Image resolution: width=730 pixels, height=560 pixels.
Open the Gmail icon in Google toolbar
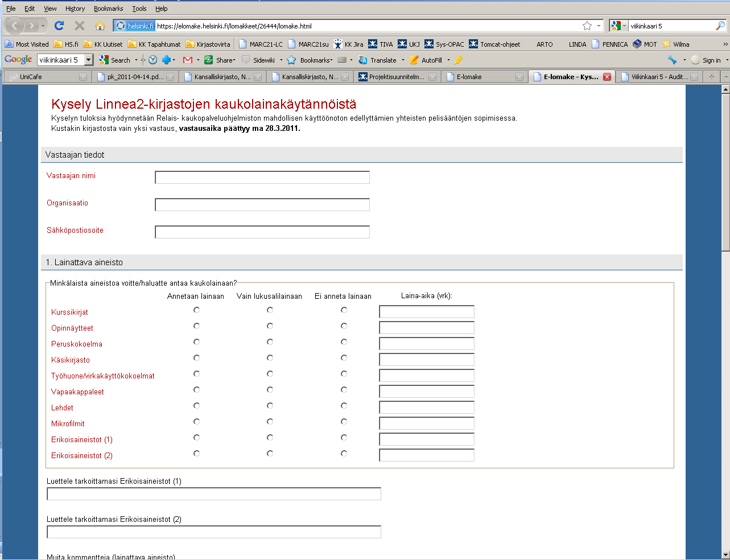point(188,60)
